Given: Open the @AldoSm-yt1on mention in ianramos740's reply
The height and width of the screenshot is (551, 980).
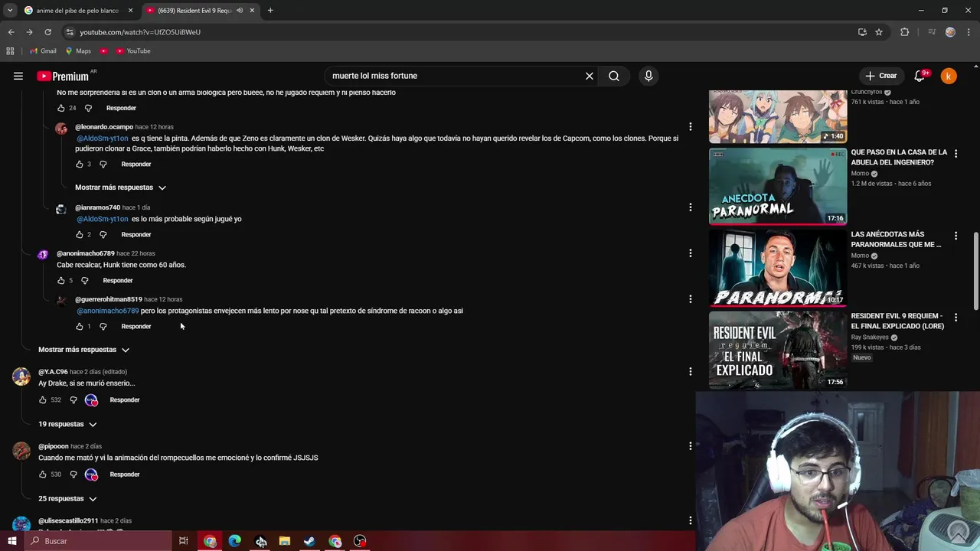Looking at the screenshot, I should (x=103, y=219).
